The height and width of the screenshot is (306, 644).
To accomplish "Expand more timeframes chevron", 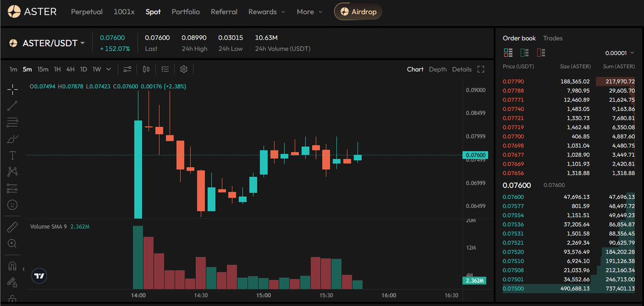I will tap(109, 69).
